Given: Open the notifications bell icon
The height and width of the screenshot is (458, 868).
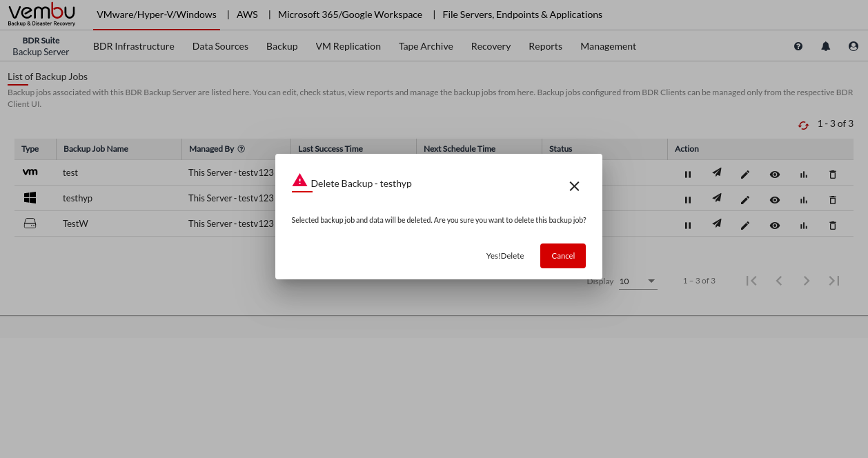Looking at the screenshot, I should click(825, 46).
